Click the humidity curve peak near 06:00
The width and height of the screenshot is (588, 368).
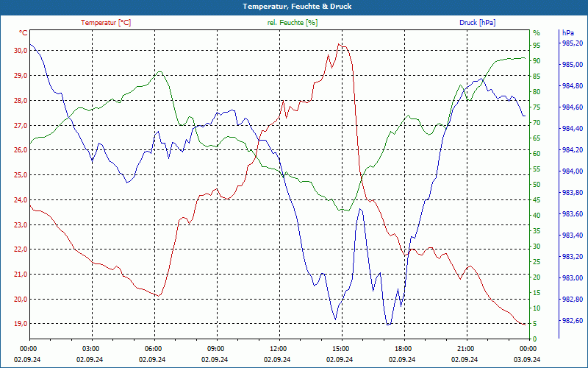pos(160,71)
